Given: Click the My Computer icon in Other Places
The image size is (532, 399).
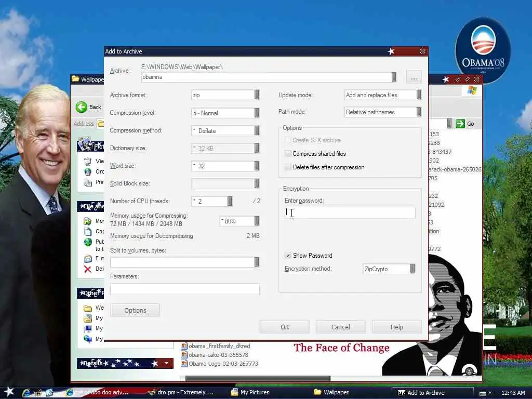Looking at the screenshot, I should point(87,329).
